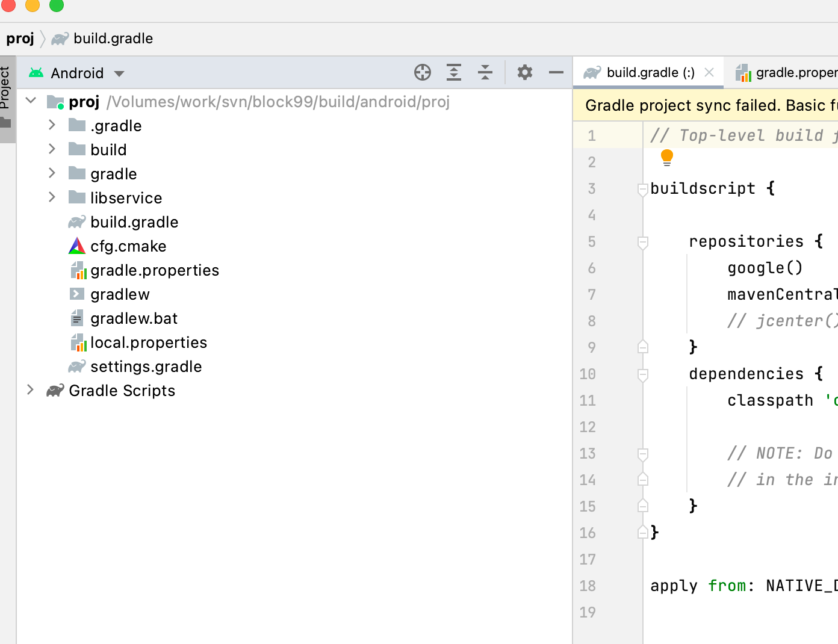Click proj in the breadcrumb bar
This screenshot has height=644, width=838.
[x=20, y=39]
